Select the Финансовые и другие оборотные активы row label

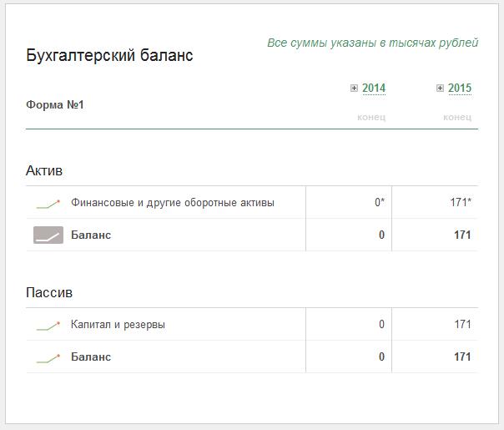[x=172, y=203]
